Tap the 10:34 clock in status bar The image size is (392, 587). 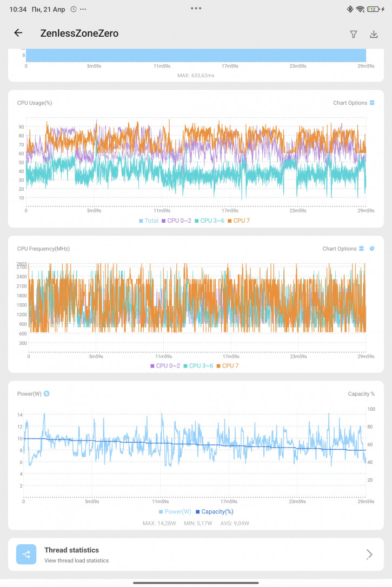[x=18, y=9]
